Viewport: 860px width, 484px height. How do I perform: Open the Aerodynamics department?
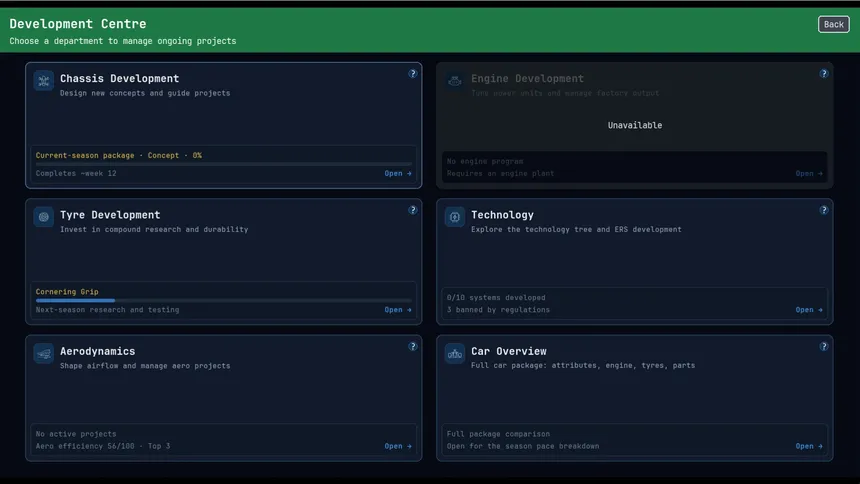398,446
